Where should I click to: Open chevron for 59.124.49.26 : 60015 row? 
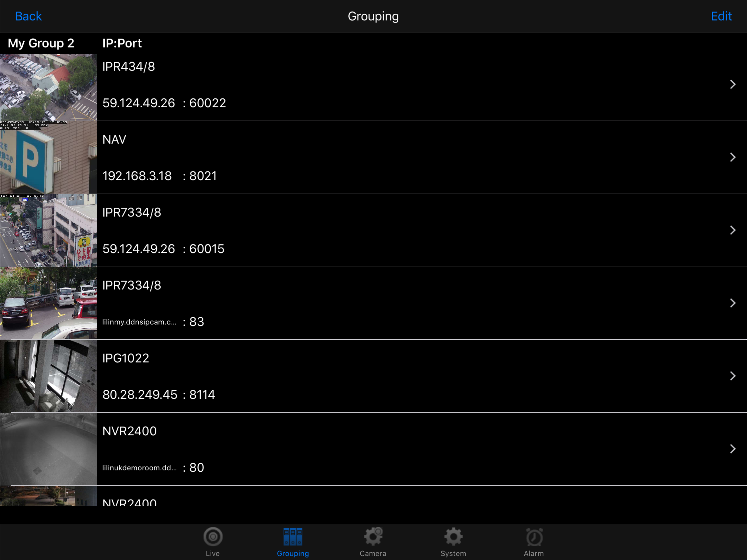(733, 230)
